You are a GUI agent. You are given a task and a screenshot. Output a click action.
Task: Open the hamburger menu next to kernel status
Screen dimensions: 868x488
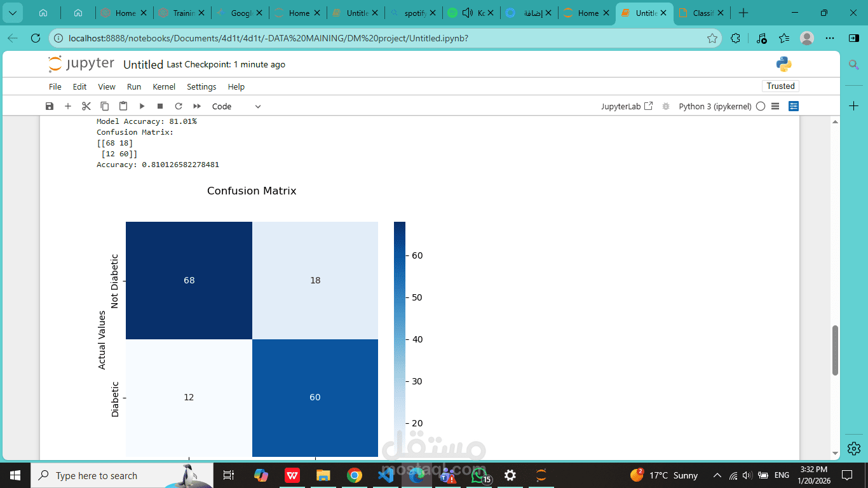(x=775, y=106)
